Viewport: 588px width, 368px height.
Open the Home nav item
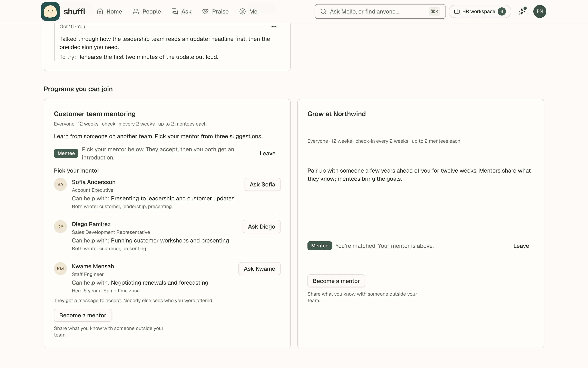tap(109, 11)
